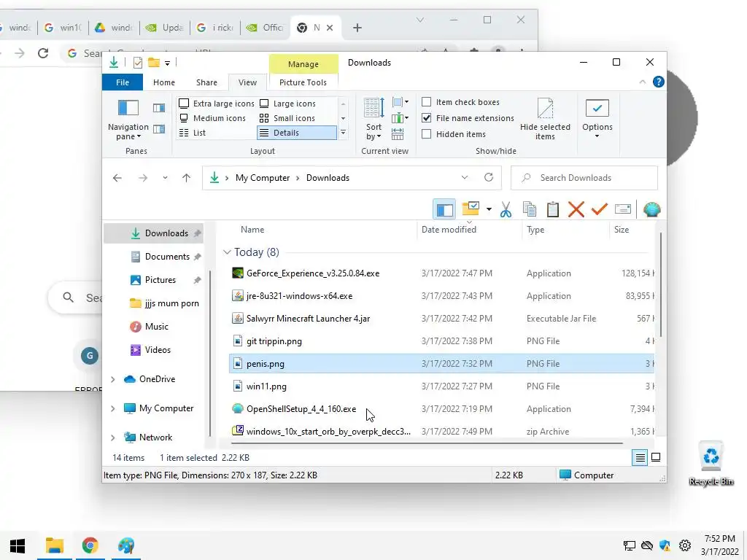
Task: Click the Cut scissors toolbar icon
Action: point(506,209)
